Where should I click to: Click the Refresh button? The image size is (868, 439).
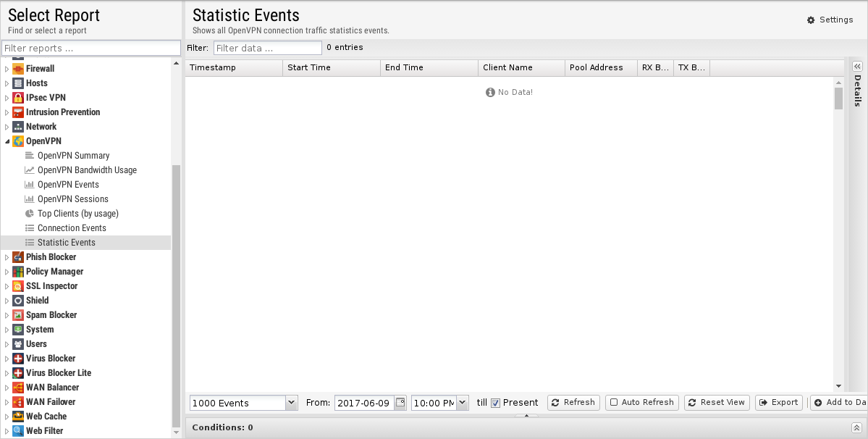click(x=573, y=403)
